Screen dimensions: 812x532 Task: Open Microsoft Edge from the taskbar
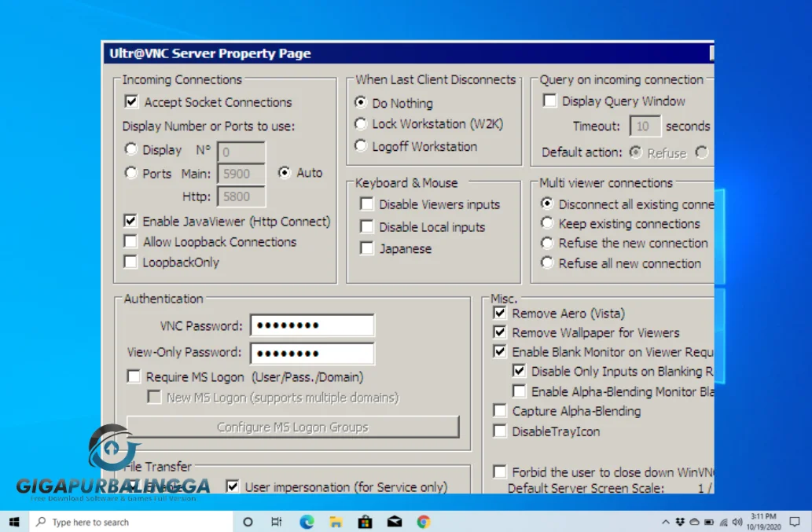coord(307,521)
